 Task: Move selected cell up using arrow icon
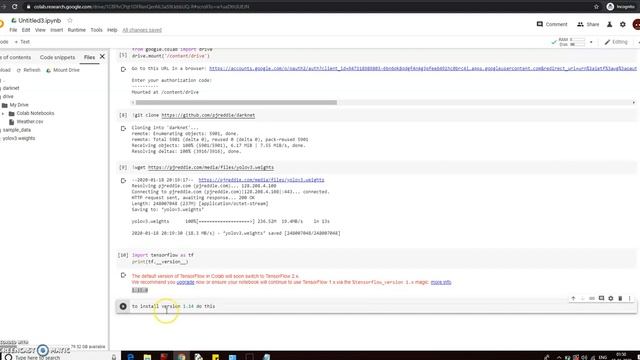coord(573,298)
